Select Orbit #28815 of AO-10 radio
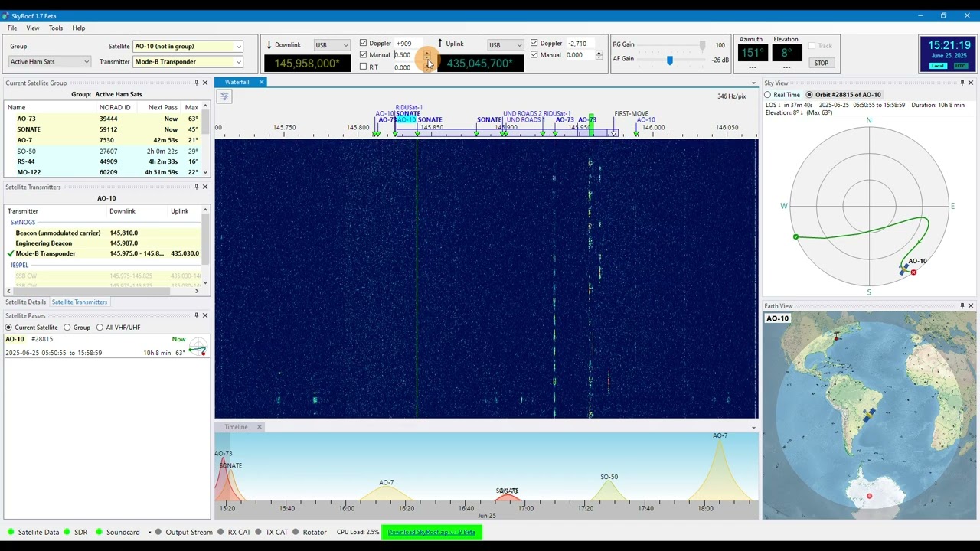This screenshot has width=980, height=551. [x=809, y=95]
